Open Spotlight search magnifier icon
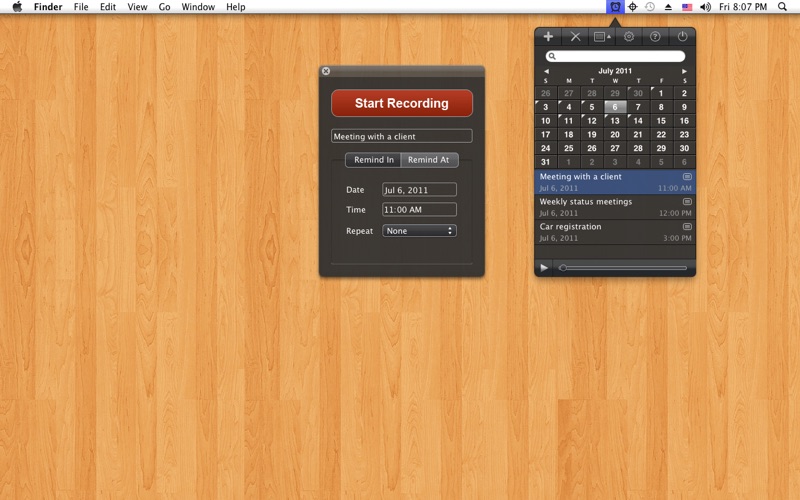The height and width of the screenshot is (500, 800). click(782, 7)
